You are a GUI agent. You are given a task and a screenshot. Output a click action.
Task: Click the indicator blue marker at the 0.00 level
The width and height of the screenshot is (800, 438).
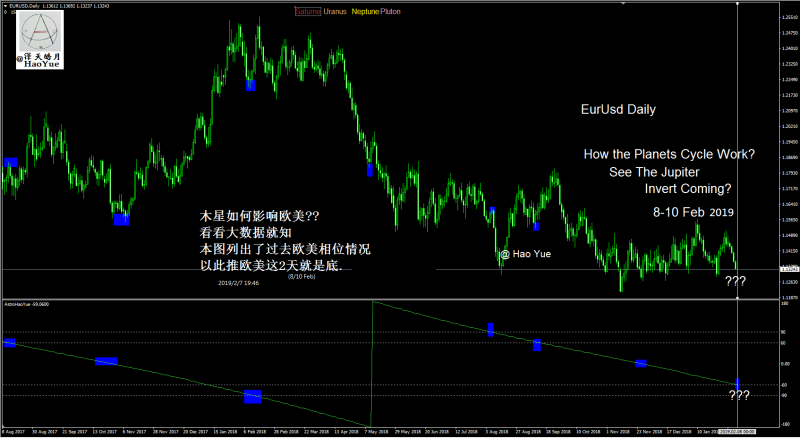click(641, 363)
